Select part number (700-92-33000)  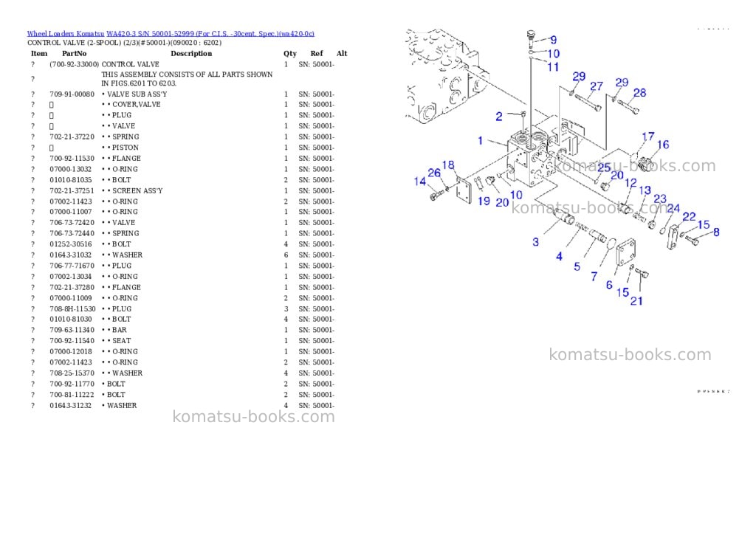(75, 64)
